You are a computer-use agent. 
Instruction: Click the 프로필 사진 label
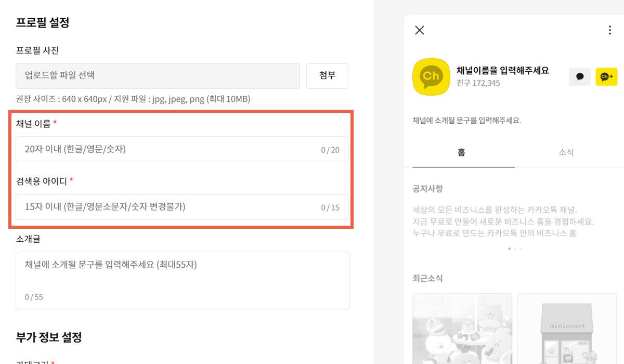[37, 50]
